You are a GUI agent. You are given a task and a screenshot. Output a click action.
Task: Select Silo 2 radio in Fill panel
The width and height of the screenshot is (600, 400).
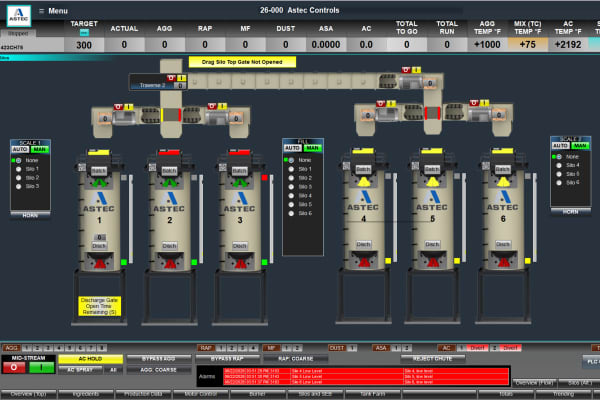pyautogui.click(x=291, y=178)
